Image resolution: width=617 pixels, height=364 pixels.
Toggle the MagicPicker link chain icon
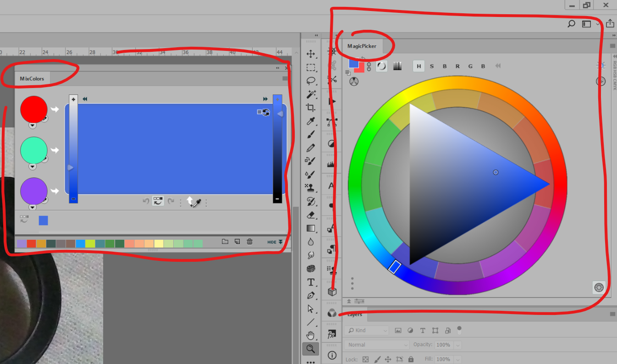369,67
